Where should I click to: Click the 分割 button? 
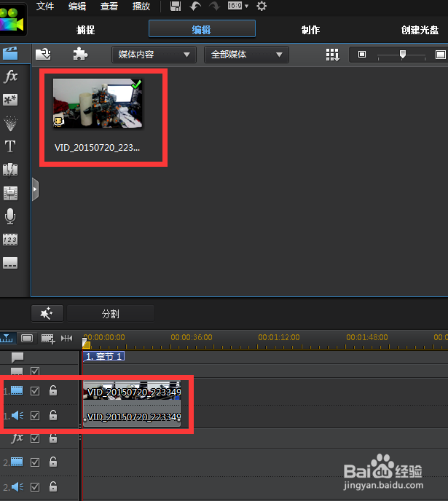(111, 313)
